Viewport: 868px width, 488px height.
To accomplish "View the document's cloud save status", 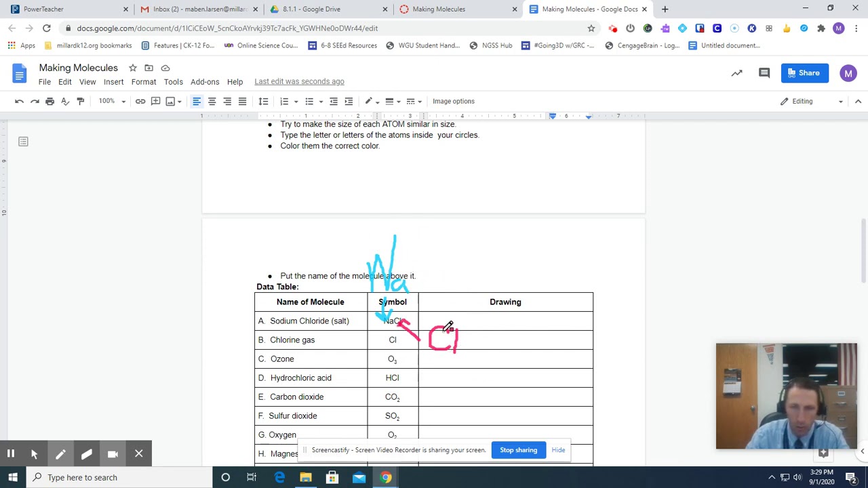I will (x=165, y=68).
